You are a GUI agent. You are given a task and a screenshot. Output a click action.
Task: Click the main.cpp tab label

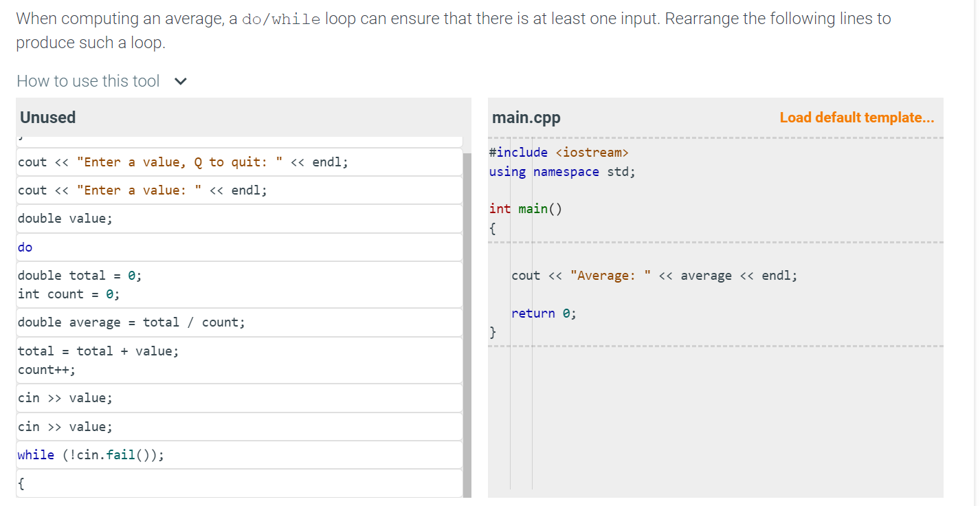pyautogui.click(x=526, y=117)
